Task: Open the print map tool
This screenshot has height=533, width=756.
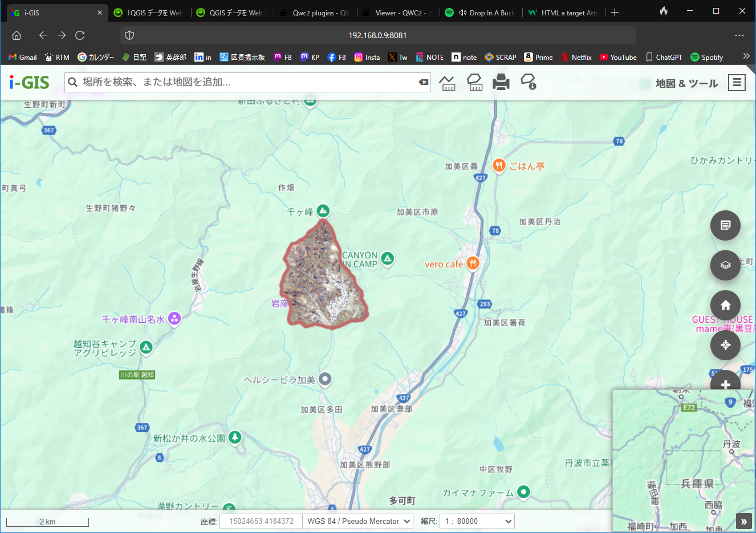Action: tap(501, 83)
